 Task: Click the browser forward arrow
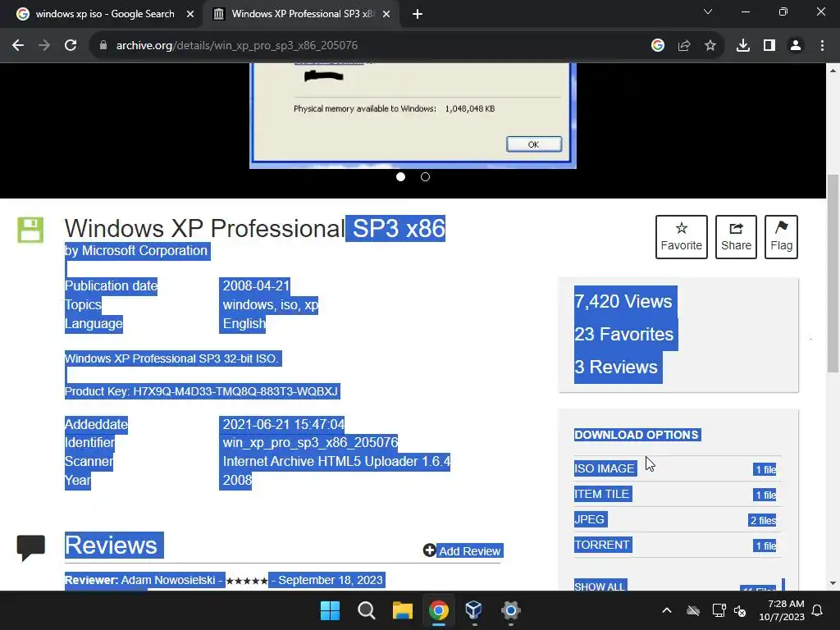(44, 46)
